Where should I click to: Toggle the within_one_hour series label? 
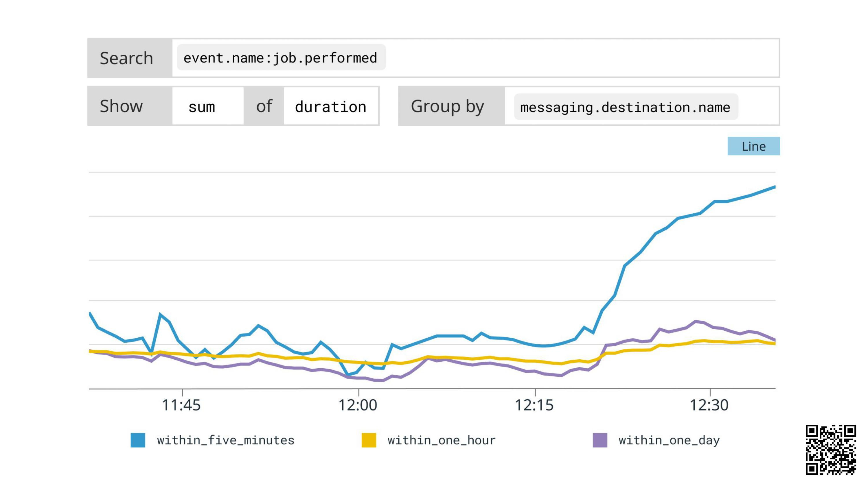[442, 440]
